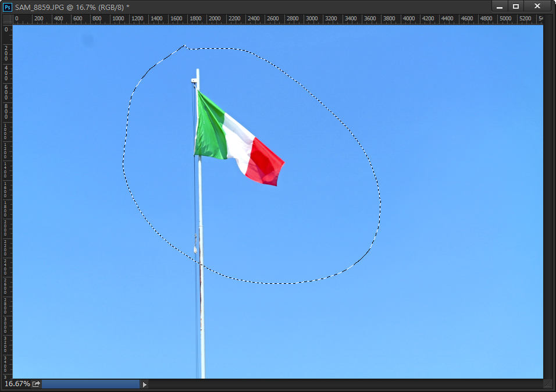This screenshot has height=392, width=556.
Task: Expand the status bar info arrow menu
Action: coord(145,384)
